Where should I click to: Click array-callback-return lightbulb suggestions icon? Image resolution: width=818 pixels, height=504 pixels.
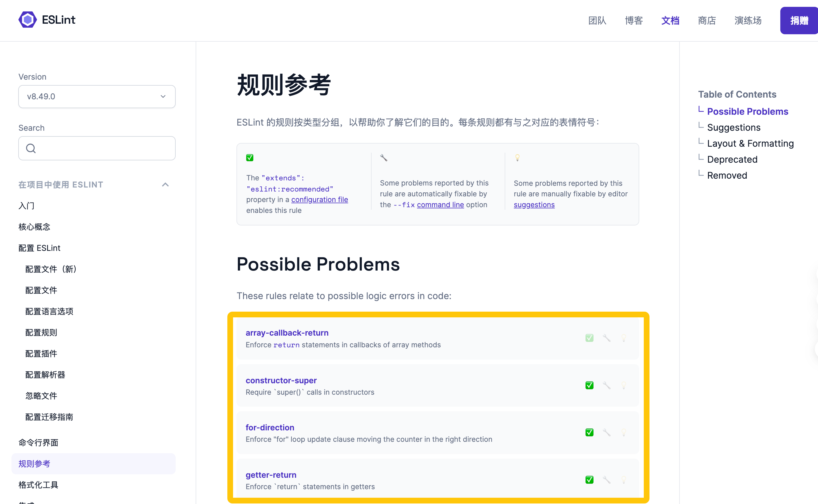(623, 338)
